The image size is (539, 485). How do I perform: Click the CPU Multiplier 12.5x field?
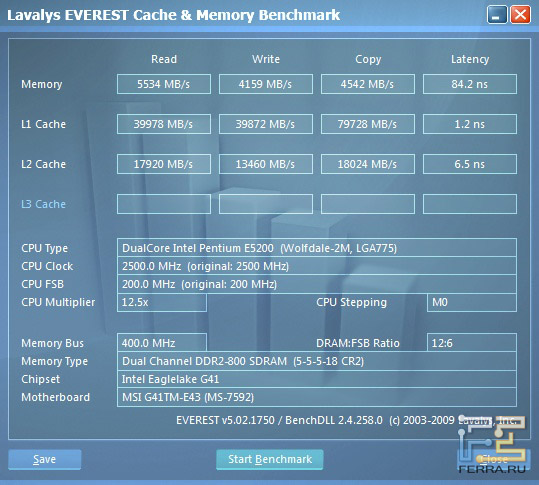[x=162, y=302]
